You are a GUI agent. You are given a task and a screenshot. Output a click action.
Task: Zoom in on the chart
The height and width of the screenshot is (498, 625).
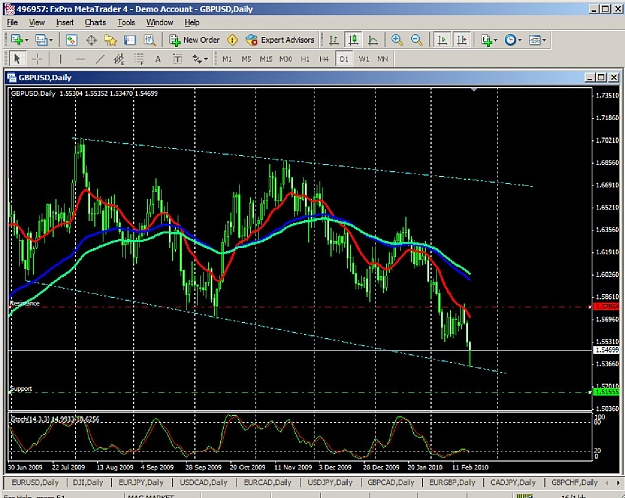tap(397, 40)
